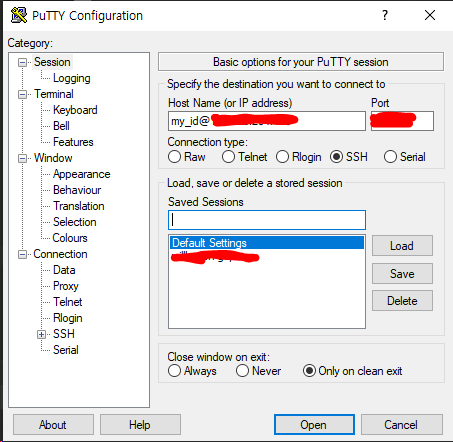Open the Bell category

(61, 126)
